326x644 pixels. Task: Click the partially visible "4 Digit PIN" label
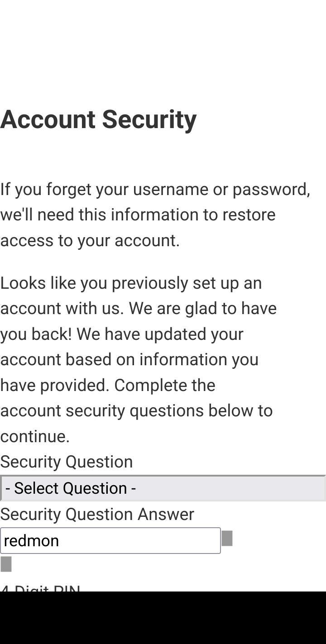(x=40, y=587)
